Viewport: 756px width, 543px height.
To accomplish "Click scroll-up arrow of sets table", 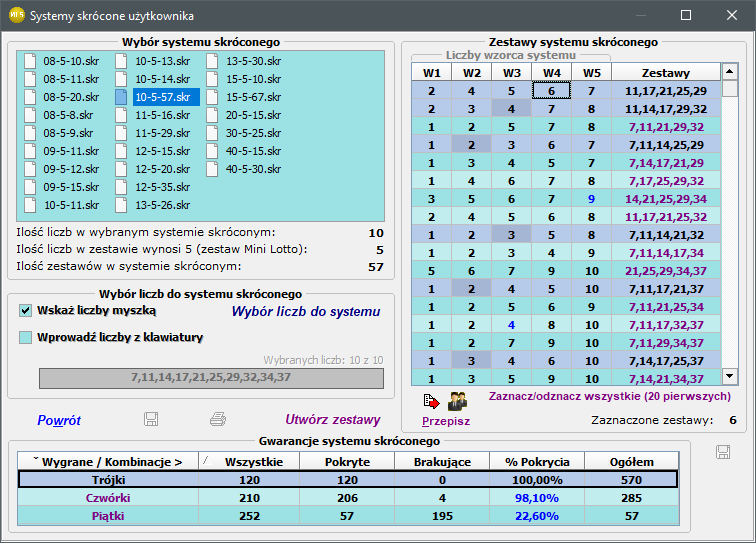I will coord(729,72).
